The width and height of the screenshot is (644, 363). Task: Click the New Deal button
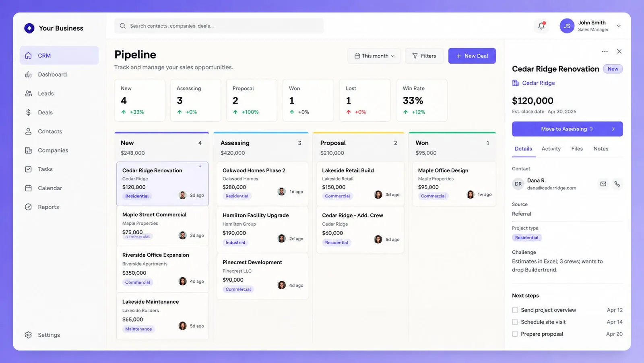coord(472,56)
